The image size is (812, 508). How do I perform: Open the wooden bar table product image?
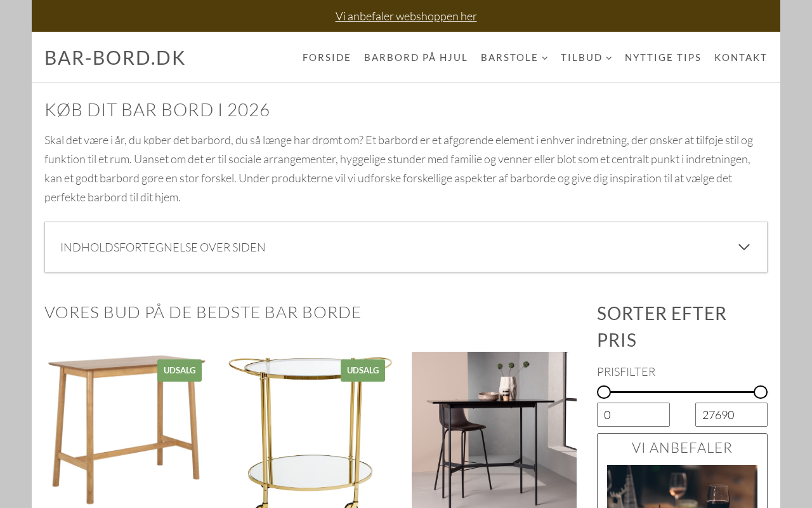click(x=126, y=430)
